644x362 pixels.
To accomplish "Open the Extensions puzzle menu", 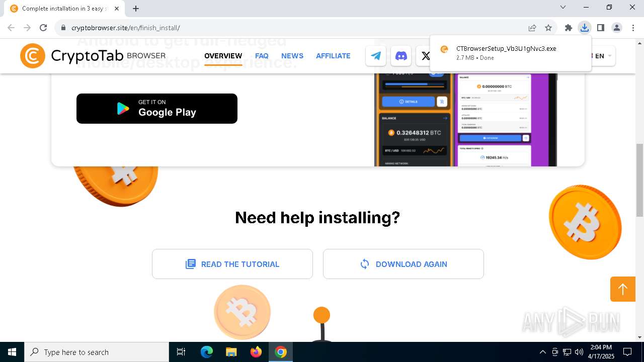I will (x=569, y=28).
